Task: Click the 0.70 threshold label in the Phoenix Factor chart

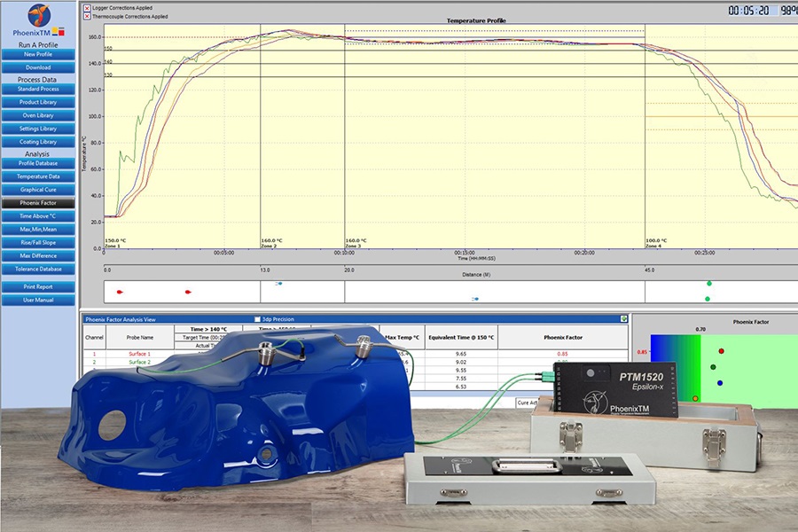Action: tap(700, 329)
